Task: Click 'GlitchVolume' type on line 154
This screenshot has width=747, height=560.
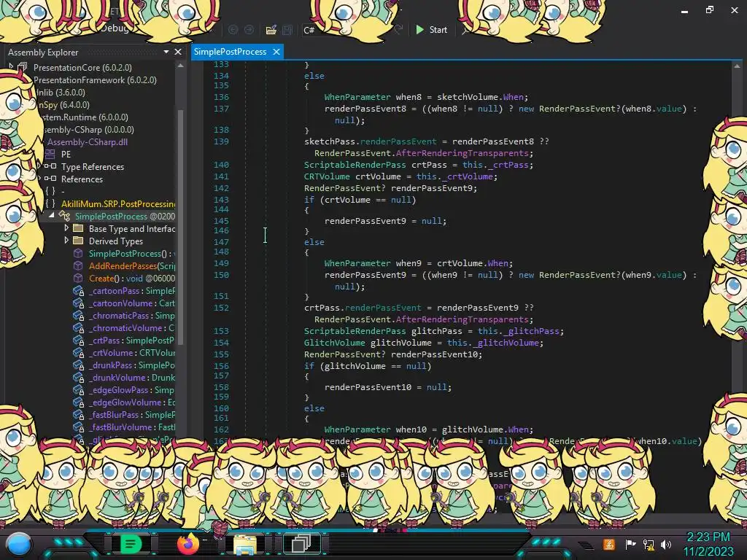Action: (x=334, y=343)
